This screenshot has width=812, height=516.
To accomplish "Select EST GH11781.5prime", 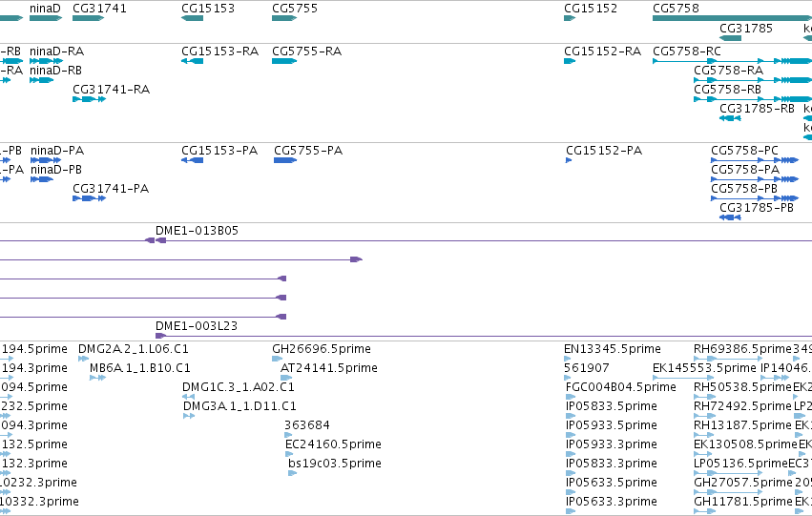I will pyautogui.click(x=705, y=512).
